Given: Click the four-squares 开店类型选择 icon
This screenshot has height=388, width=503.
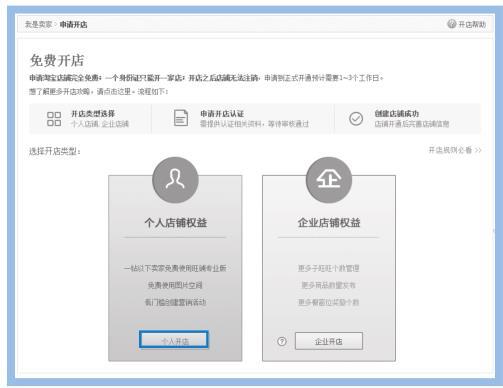Looking at the screenshot, I should (54, 119).
